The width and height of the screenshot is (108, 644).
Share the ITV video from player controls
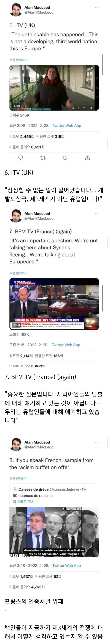point(79,108)
